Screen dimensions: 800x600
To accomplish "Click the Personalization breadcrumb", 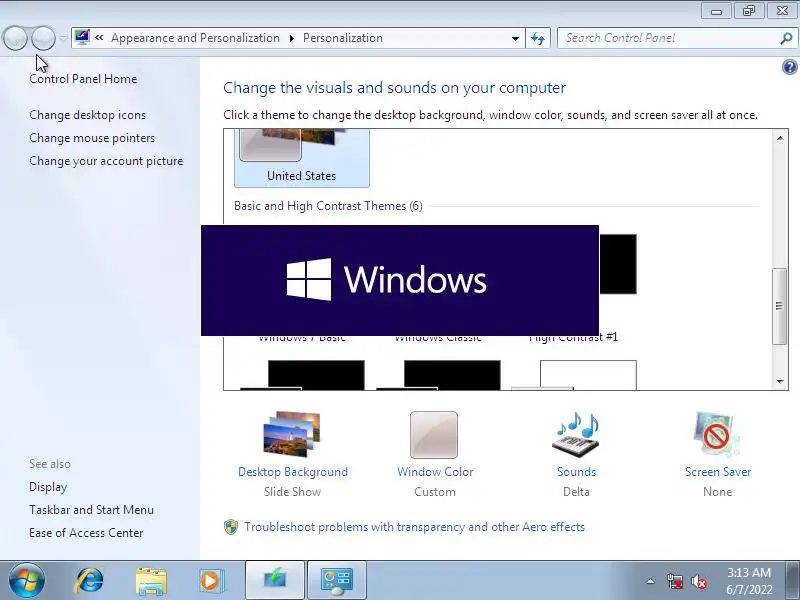I will coord(343,38).
